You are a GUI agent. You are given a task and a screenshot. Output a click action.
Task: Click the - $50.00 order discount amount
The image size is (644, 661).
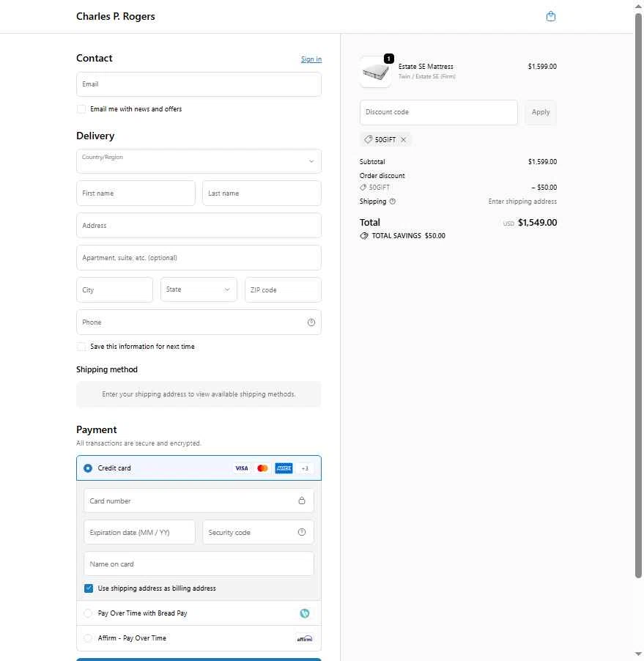pos(544,187)
